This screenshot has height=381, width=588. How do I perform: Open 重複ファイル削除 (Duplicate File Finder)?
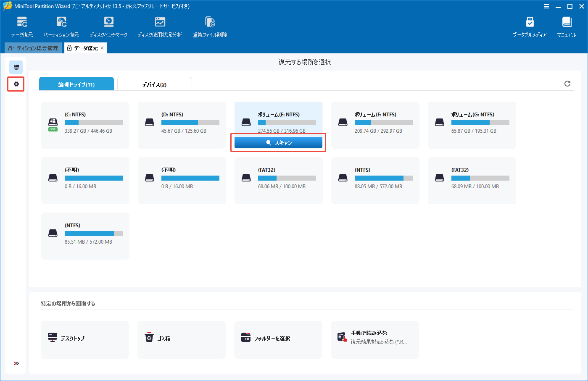click(x=209, y=26)
